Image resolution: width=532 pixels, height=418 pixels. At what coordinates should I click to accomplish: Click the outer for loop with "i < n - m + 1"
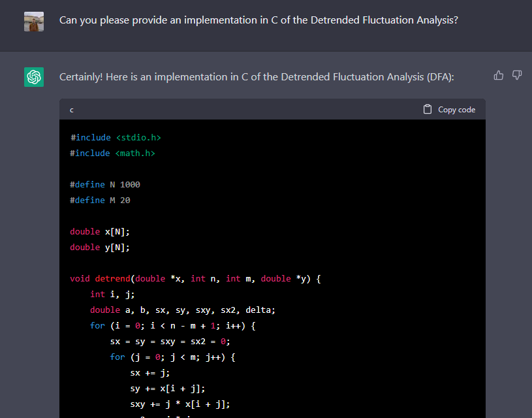point(173,326)
